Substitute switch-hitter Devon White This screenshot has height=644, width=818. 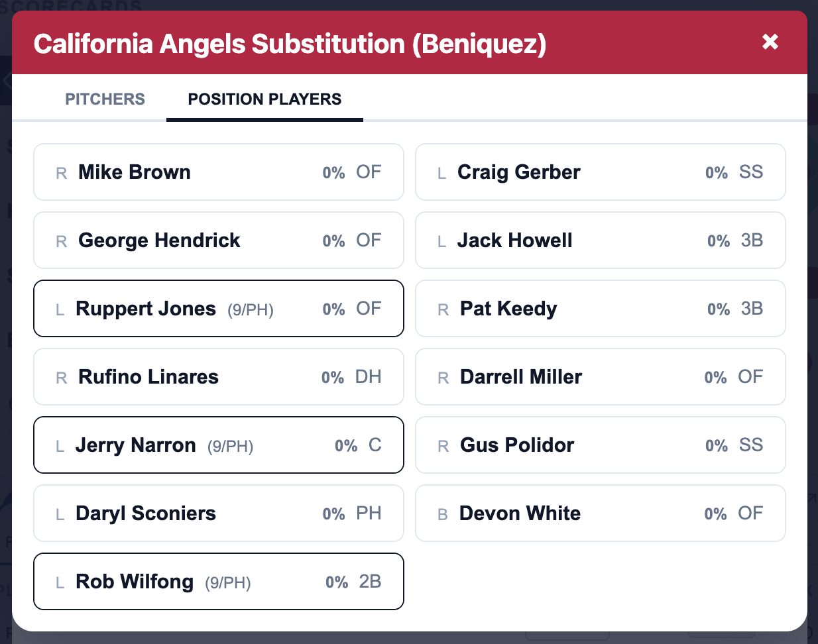point(601,513)
